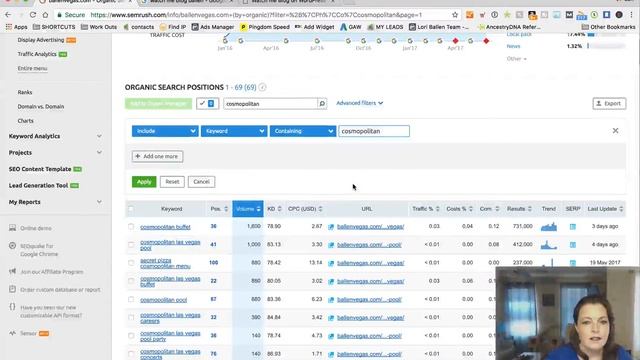
Task: View SERP snapshot icon for cosmopolitan las vegas pool
Action: coord(573,245)
